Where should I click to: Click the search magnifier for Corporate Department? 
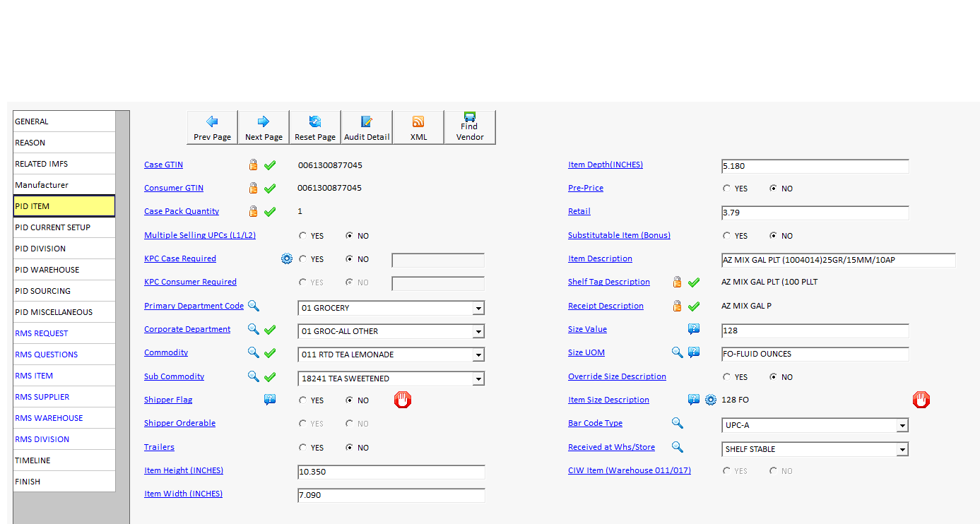point(253,329)
